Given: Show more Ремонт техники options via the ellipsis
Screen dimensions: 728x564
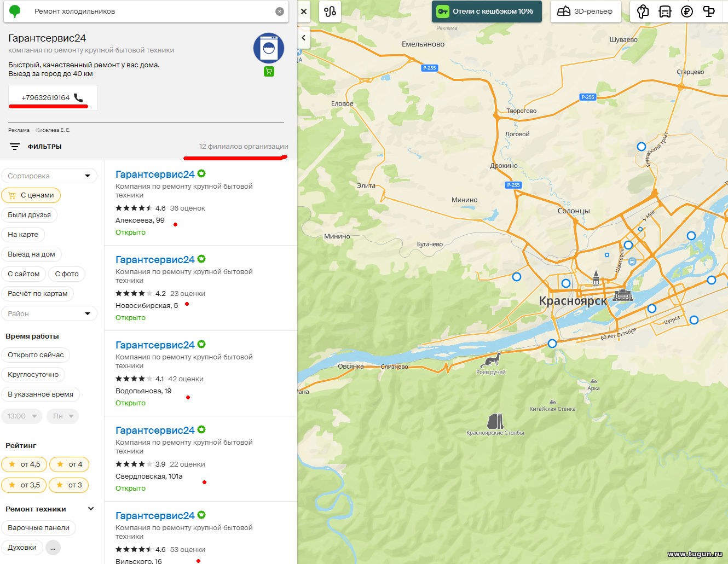Looking at the screenshot, I should (53, 548).
